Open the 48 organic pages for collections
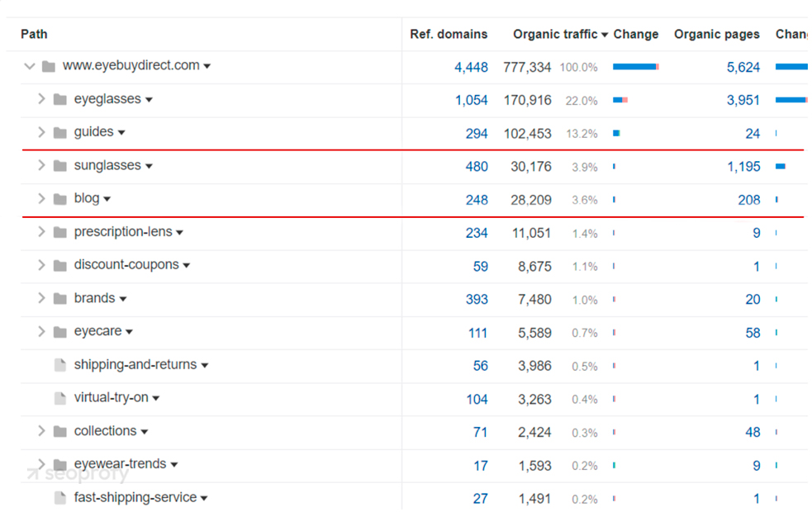Image resolution: width=812 pixels, height=512 pixels. click(753, 432)
